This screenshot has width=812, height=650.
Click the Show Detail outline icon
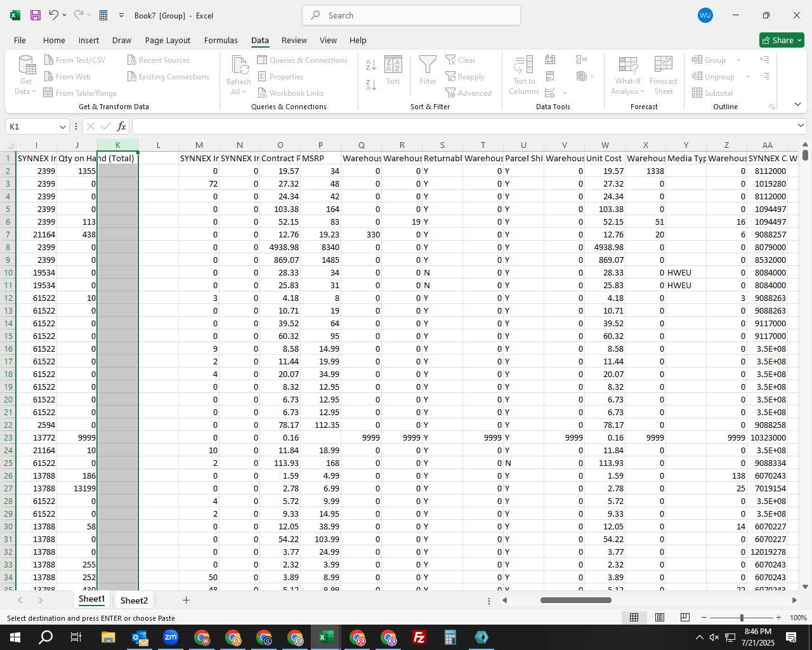[765, 60]
